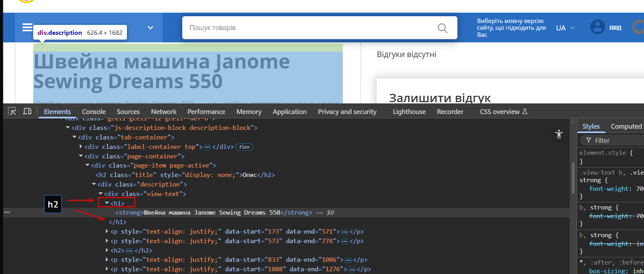Open the Network tab
Viewport: 644px width, 274px height.
coord(164,112)
